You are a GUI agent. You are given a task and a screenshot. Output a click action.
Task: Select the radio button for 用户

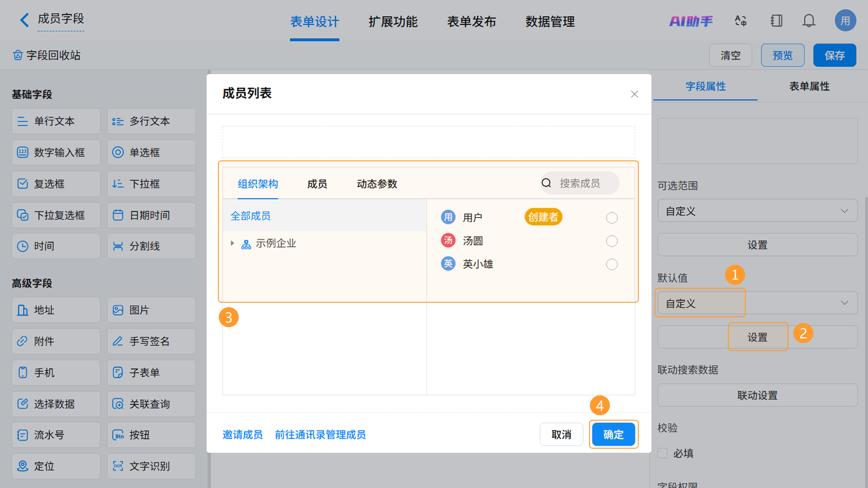pyautogui.click(x=612, y=218)
